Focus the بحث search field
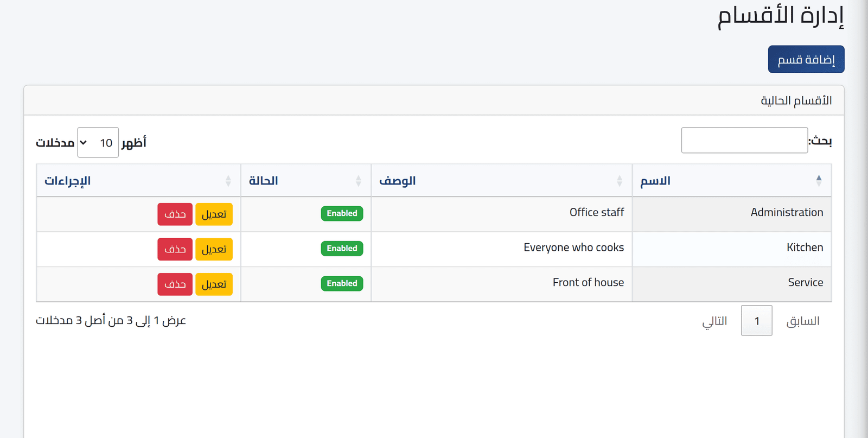 coord(744,141)
